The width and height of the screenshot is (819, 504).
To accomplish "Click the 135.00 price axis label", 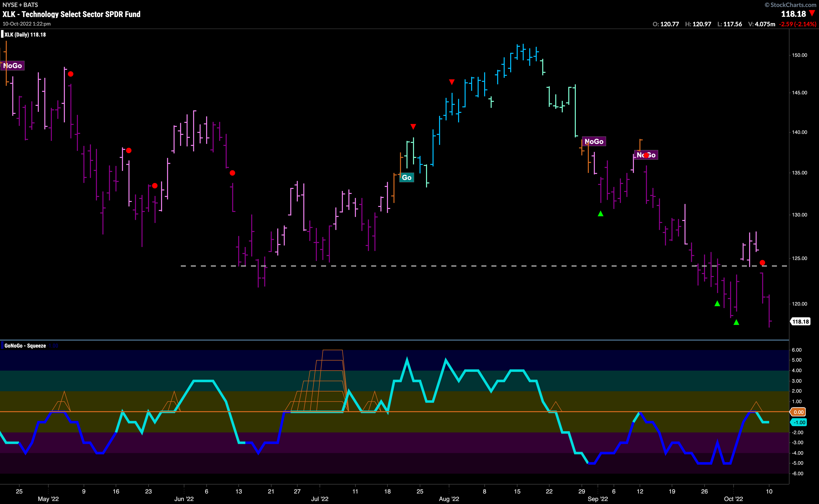I will (x=800, y=173).
